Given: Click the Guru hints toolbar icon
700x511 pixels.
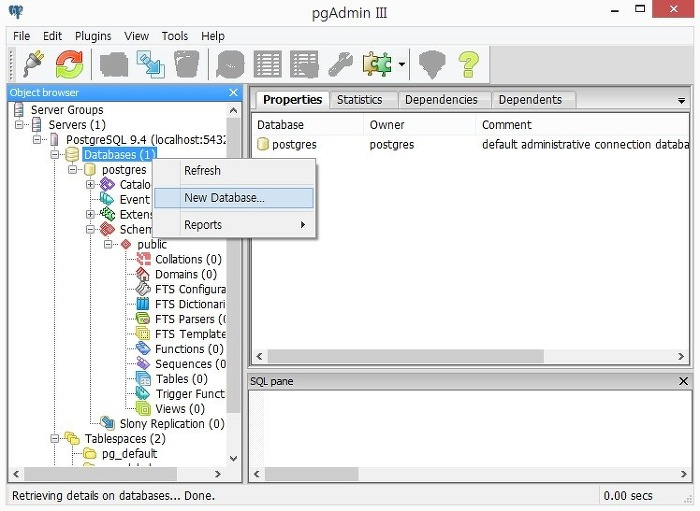Looking at the screenshot, I should [432, 64].
